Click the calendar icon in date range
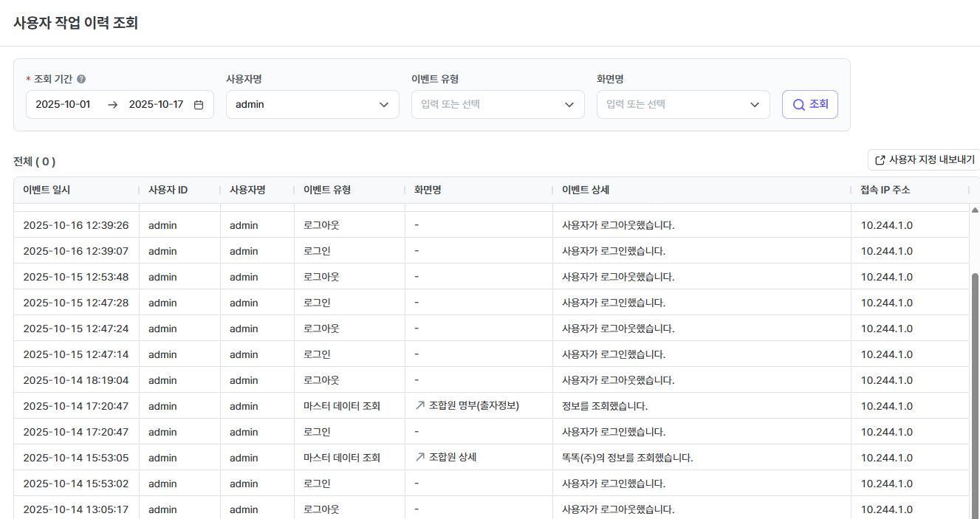 pos(199,105)
